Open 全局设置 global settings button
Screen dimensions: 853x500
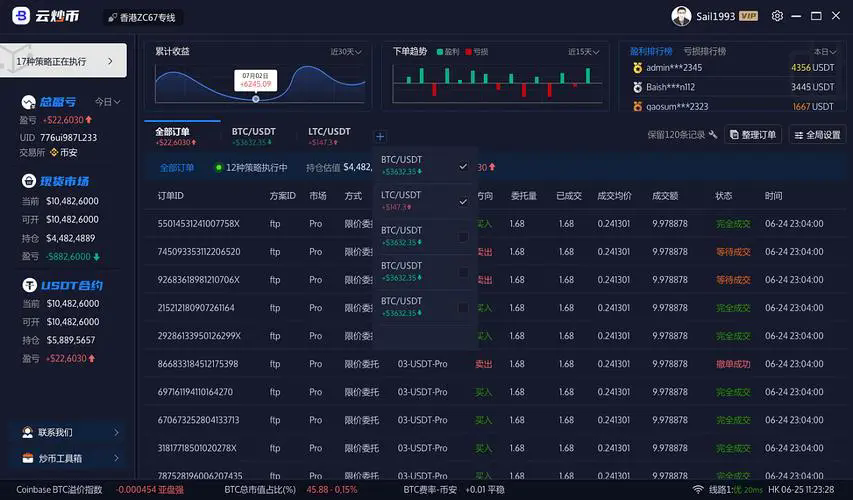[x=816, y=135]
